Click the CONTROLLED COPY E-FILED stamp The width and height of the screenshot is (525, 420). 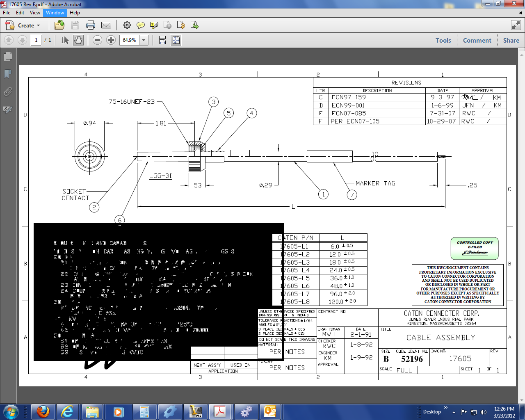tap(475, 249)
